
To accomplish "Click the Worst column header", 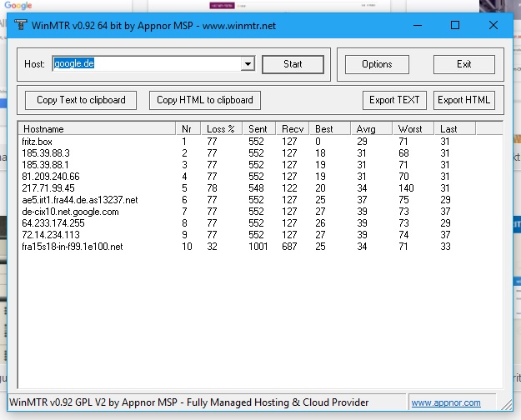I will [x=413, y=128].
